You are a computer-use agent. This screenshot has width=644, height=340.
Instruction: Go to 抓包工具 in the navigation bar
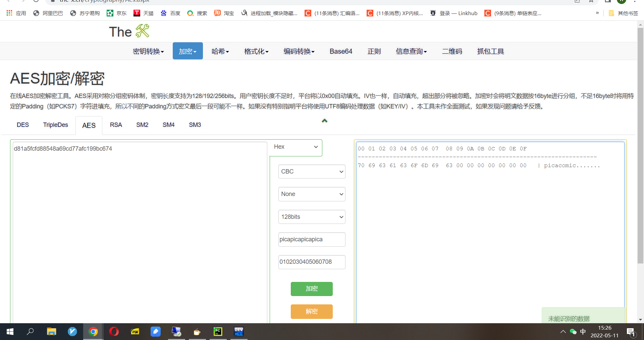pyautogui.click(x=491, y=51)
